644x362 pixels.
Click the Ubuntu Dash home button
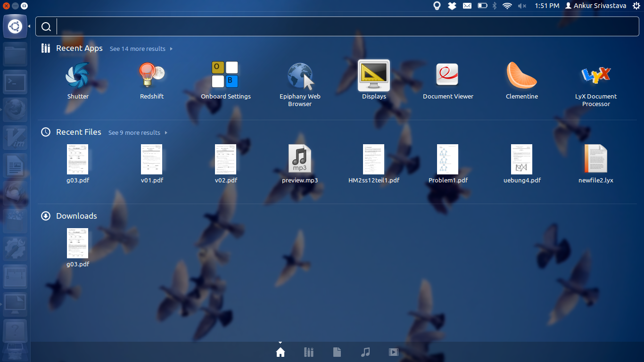click(x=15, y=26)
